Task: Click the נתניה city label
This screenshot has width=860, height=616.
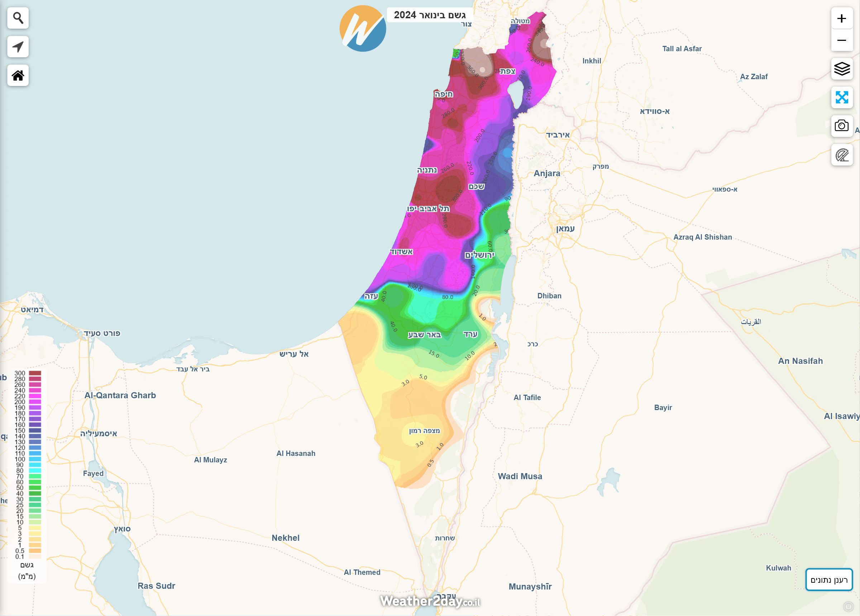Action: pyautogui.click(x=427, y=170)
